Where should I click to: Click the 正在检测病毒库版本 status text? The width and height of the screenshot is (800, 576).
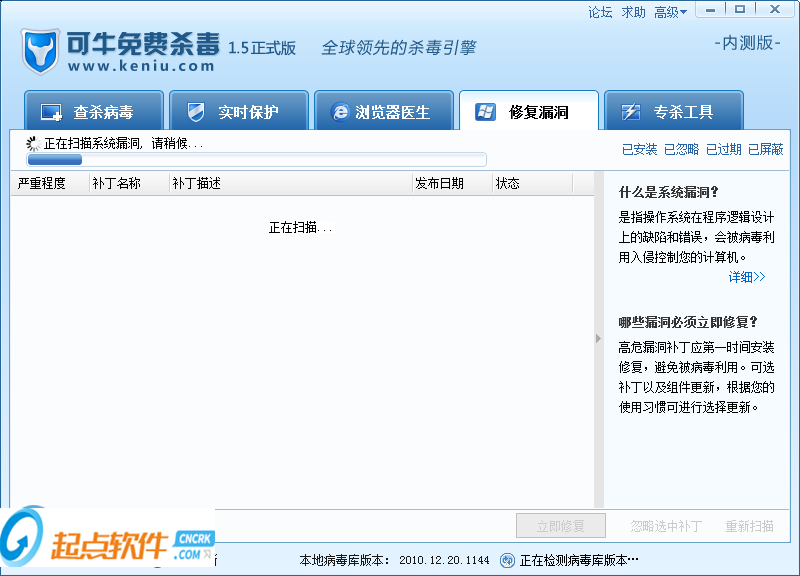[579, 560]
